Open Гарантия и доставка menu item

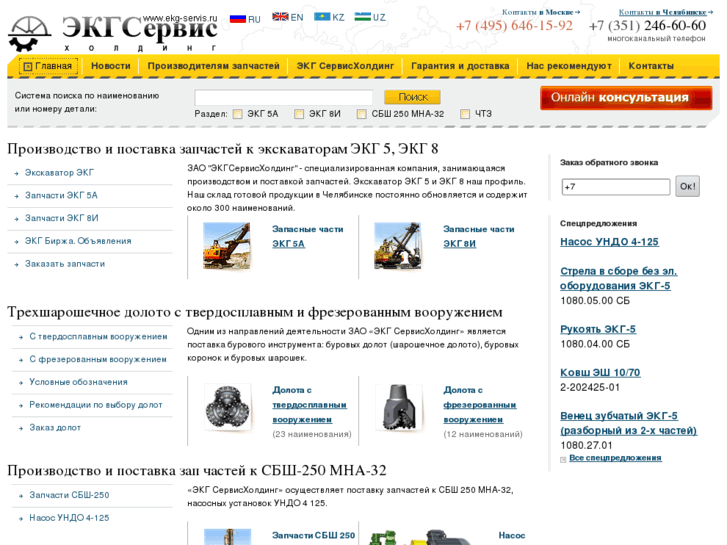[x=460, y=66]
